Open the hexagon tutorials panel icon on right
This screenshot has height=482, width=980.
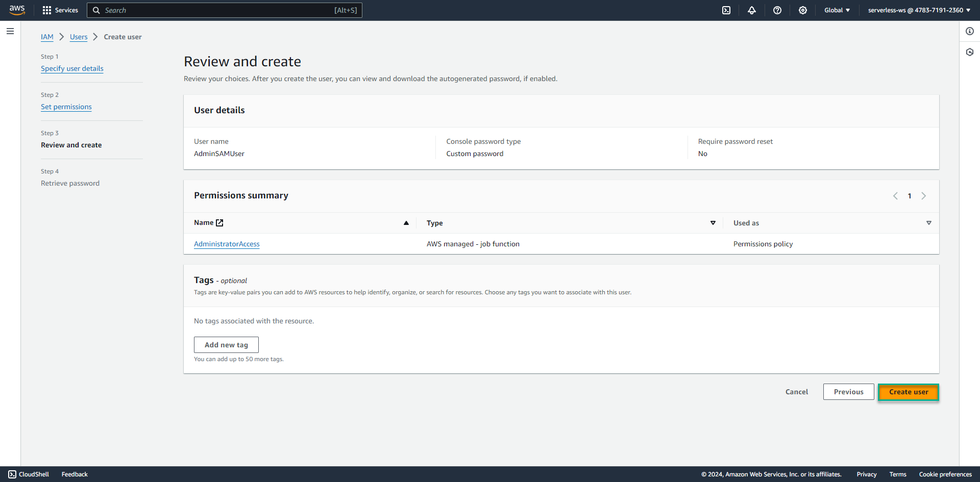pyautogui.click(x=970, y=52)
